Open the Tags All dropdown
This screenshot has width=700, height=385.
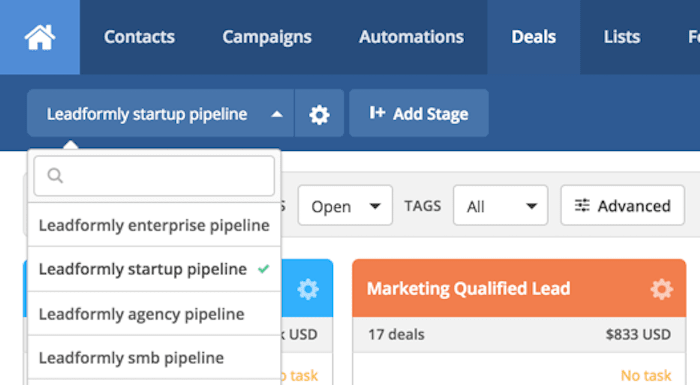tap(500, 206)
